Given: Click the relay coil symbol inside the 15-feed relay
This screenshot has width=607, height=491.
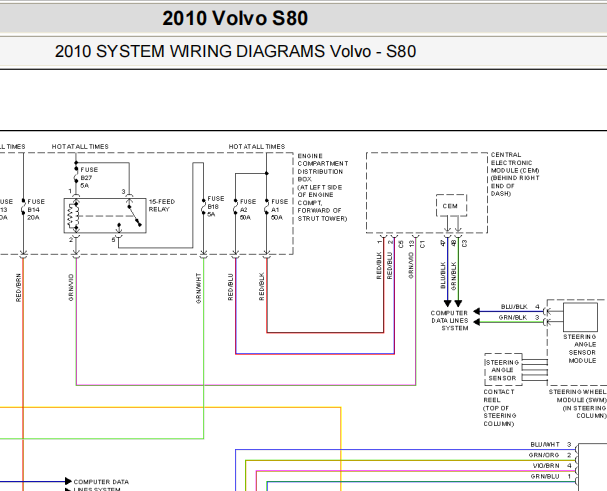Looking at the screenshot, I should pyautogui.click(x=72, y=216).
